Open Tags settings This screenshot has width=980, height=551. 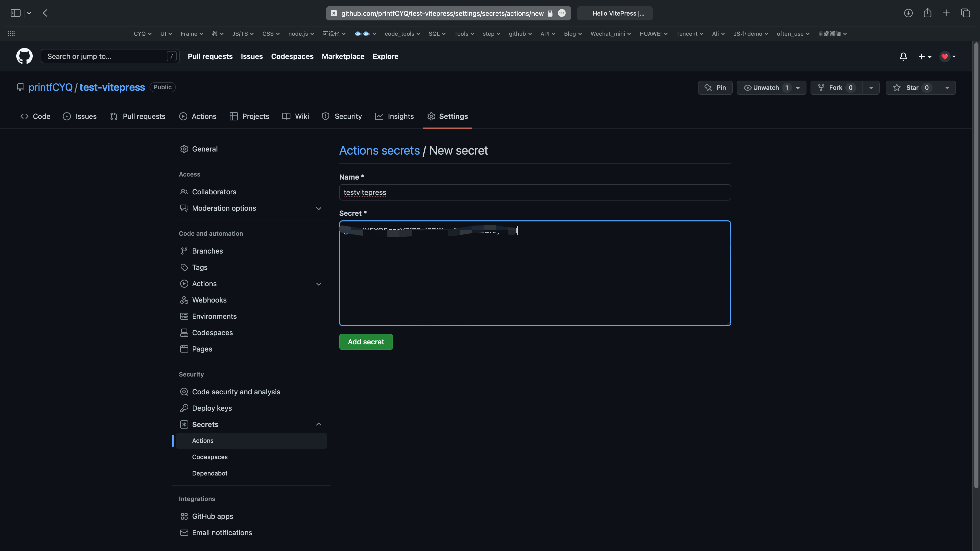pos(251,267)
